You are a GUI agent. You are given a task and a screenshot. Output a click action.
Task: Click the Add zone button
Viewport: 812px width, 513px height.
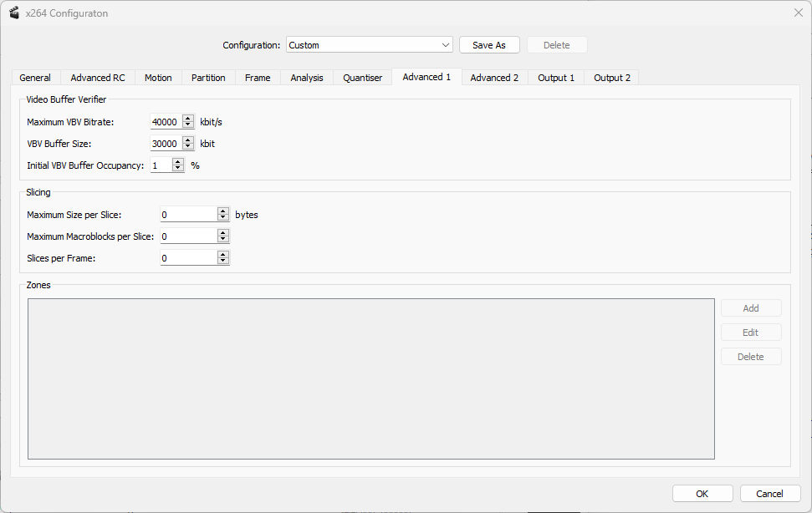(x=751, y=308)
